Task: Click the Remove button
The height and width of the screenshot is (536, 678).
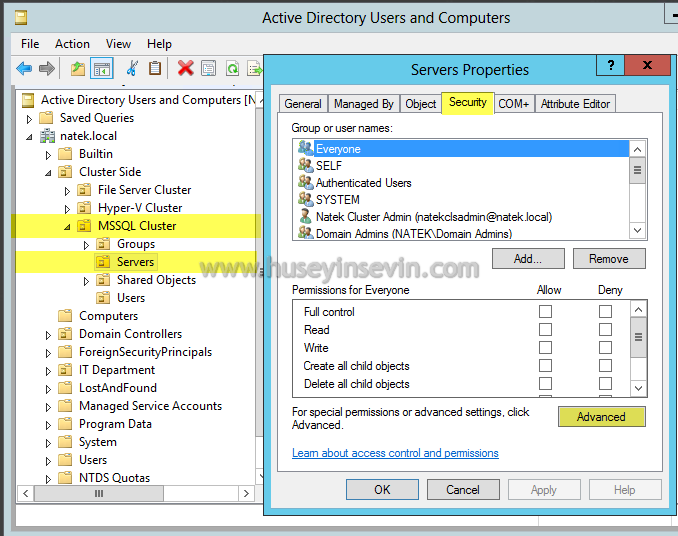Action: click(x=609, y=258)
